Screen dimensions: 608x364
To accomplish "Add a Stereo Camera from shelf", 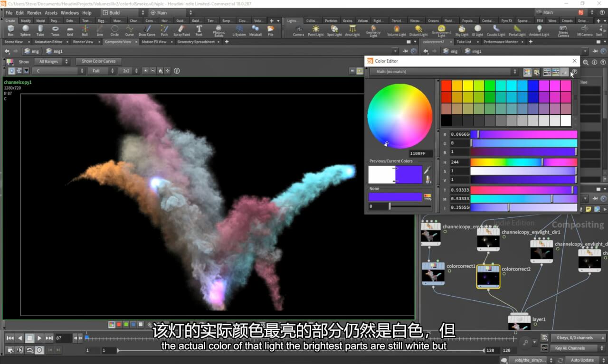I will coord(563,31).
